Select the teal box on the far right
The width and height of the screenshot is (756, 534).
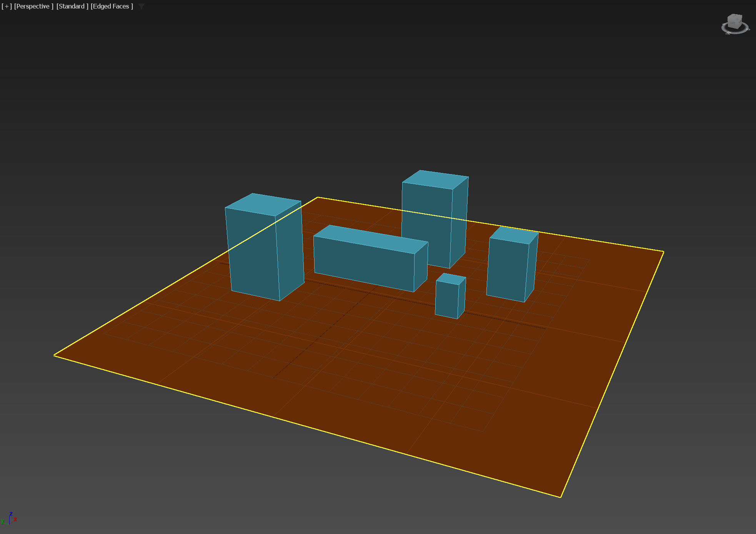507,269
